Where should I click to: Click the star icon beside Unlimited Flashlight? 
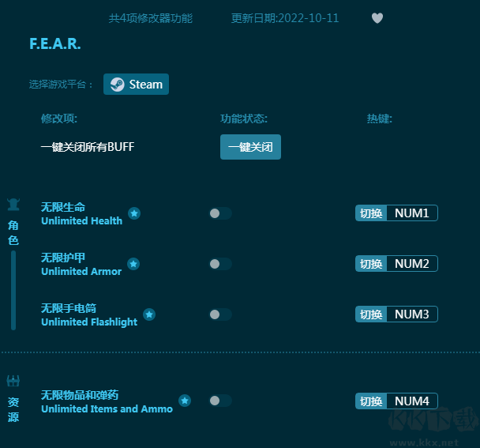pos(149,314)
